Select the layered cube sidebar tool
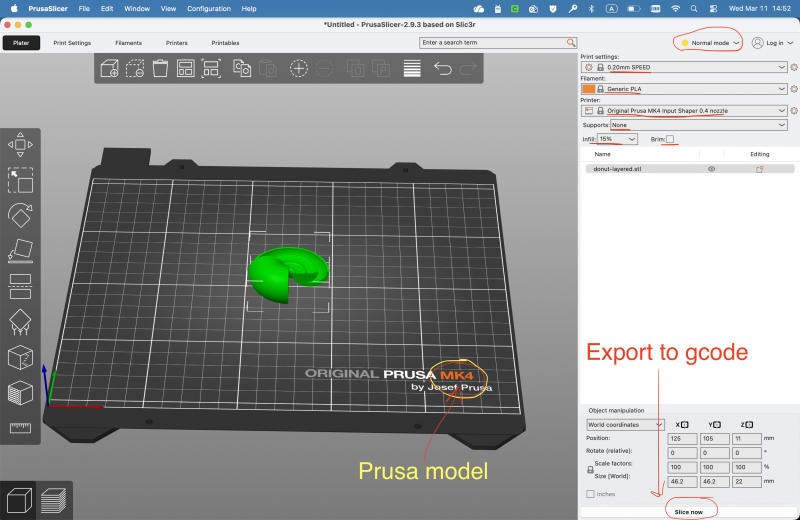The height and width of the screenshot is (520, 800). coord(20,393)
